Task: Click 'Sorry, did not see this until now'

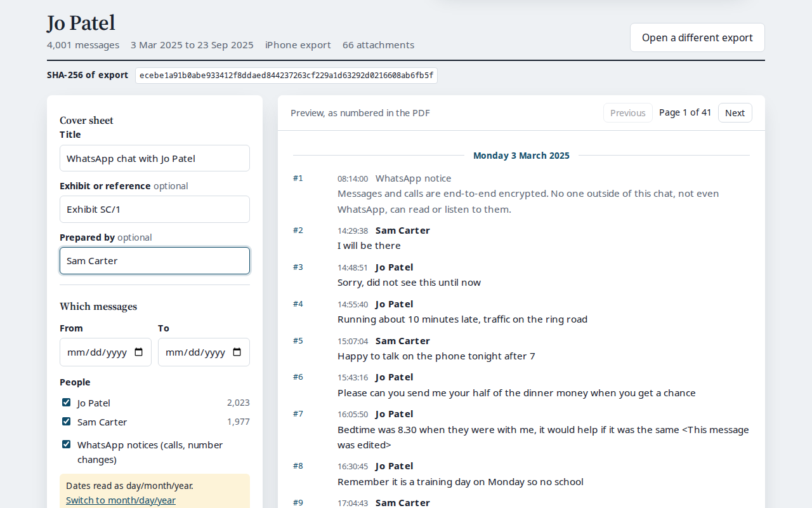Action: (409, 283)
